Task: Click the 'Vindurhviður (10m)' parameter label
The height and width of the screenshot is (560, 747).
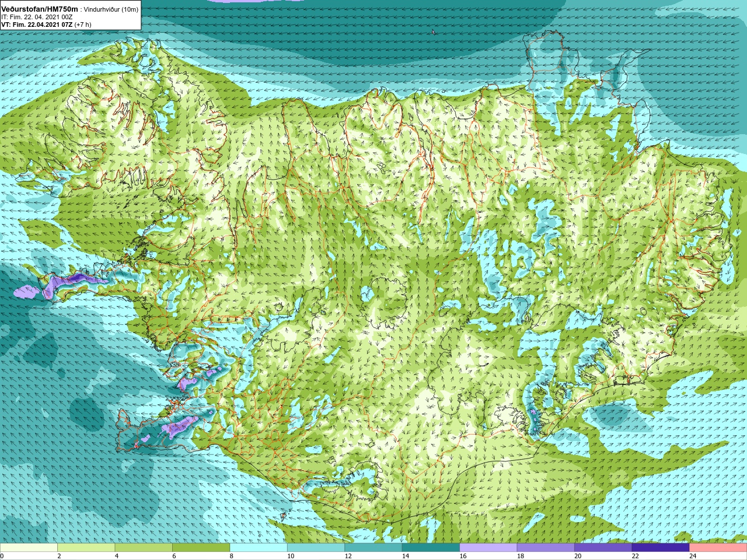Action: tap(111, 10)
